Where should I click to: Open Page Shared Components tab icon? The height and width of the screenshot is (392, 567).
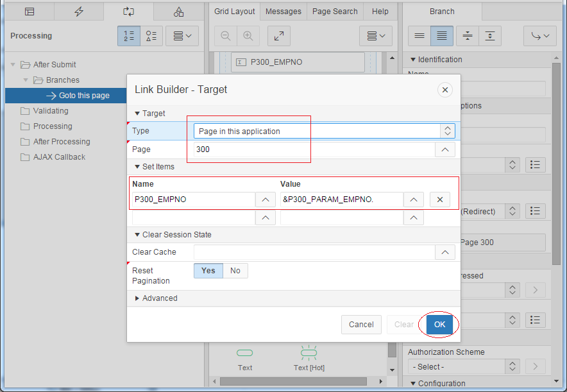coord(178,12)
